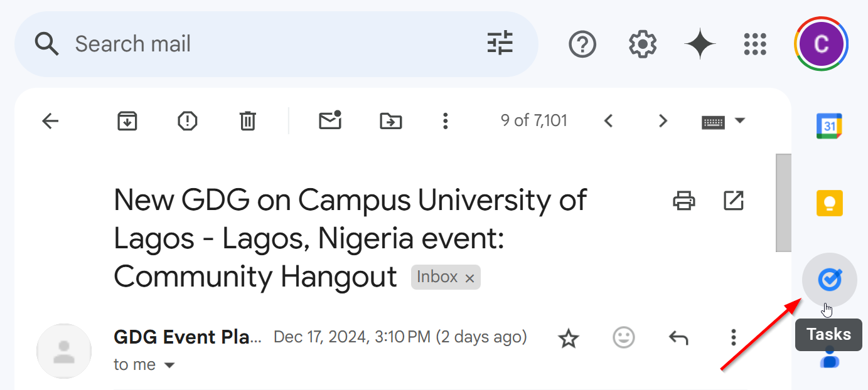This screenshot has width=868, height=390.
Task: Delete this email with trash icon
Action: click(248, 120)
